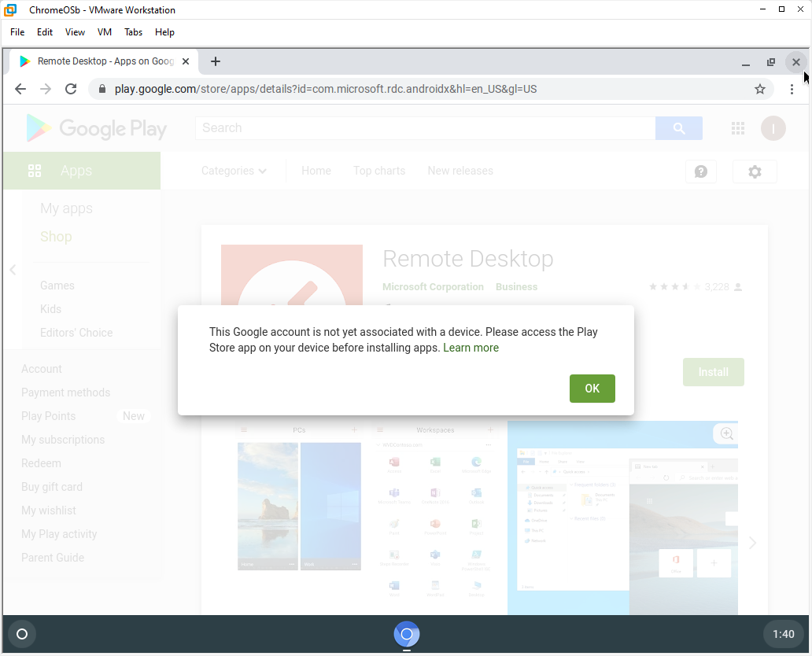Open the ChromeOS launcher circle

[x=22, y=634]
